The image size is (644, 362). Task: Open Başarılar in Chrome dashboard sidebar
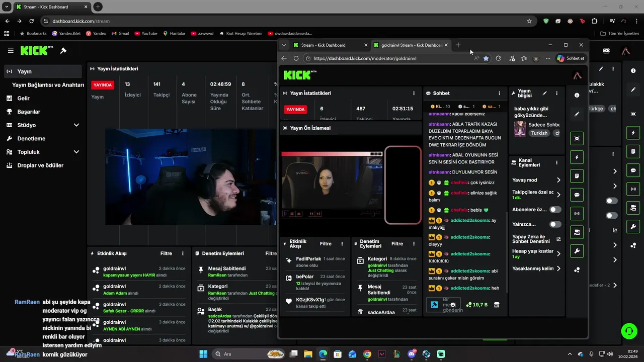[x=42, y=112]
